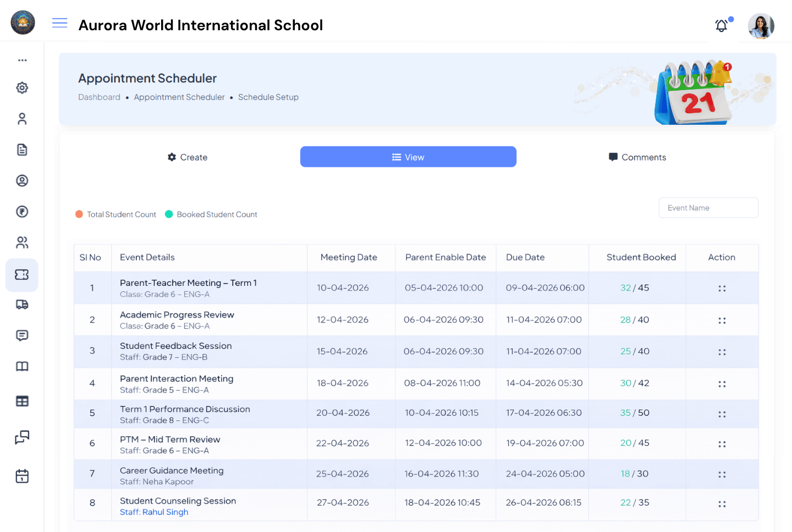Click the rupee fees icon in sidebar
The image size is (792, 532).
22,211
